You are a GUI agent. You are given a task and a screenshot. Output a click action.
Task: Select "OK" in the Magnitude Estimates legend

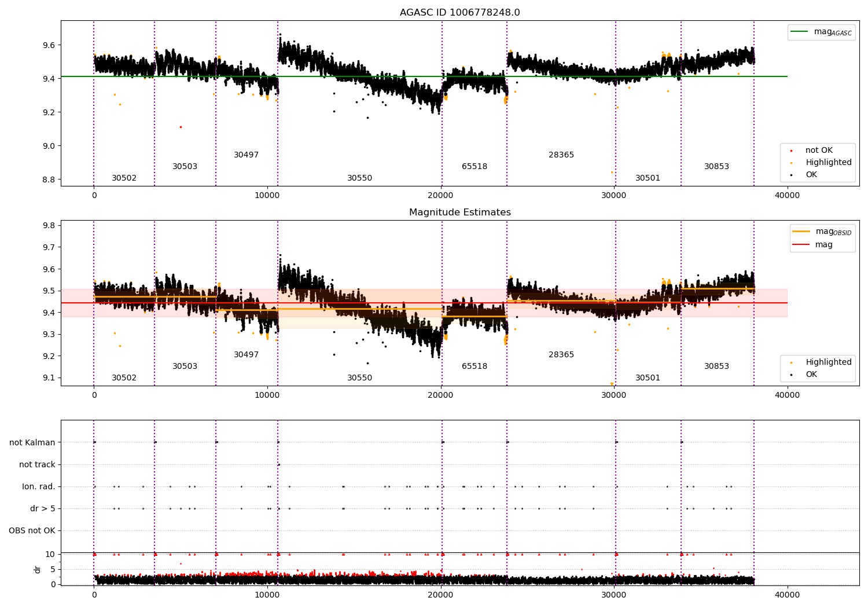(x=811, y=375)
